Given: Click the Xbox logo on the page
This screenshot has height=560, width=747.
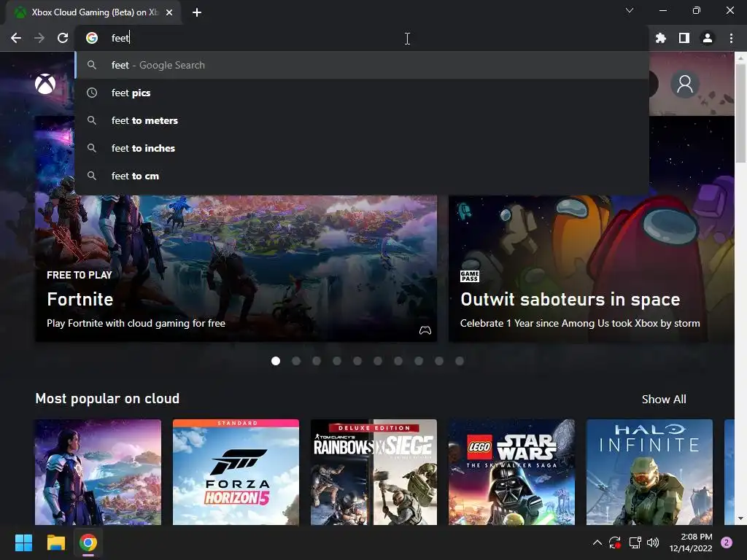Looking at the screenshot, I should pyautogui.click(x=45, y=84).
